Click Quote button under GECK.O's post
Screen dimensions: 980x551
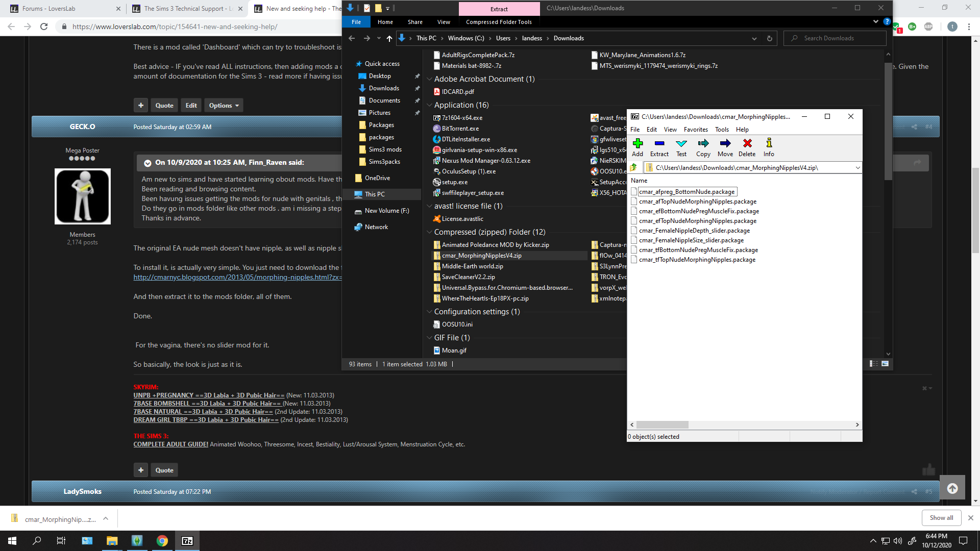click(x=164, y=470)
